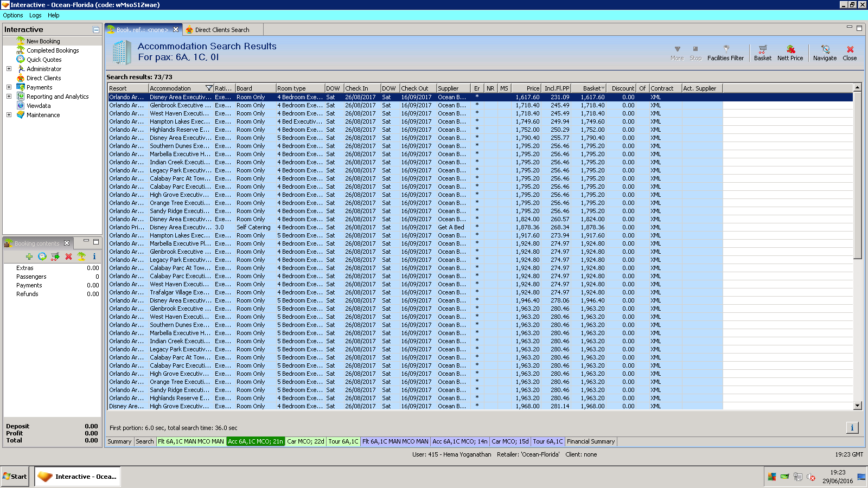The image size is (868, 488).
Task: Click the palm tree icon in Booking contents
Action: coord(81,256)
